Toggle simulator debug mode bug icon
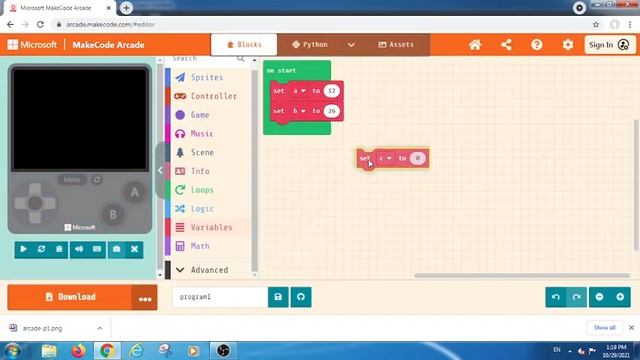Image resolution: width=640 pixels, height=360 pixels. 59,249
